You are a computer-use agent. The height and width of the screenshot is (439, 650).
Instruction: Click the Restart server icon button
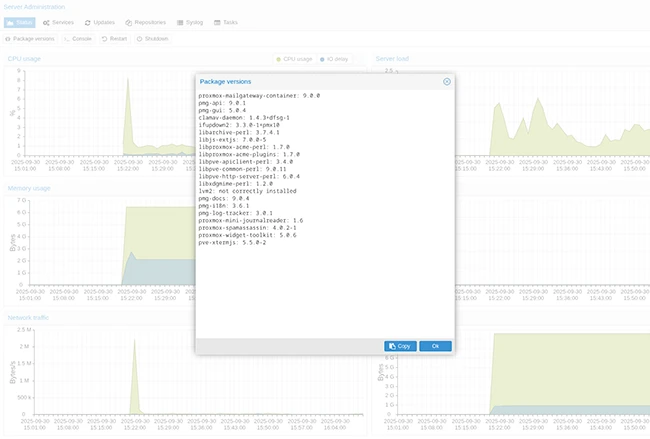pos(114,39)
